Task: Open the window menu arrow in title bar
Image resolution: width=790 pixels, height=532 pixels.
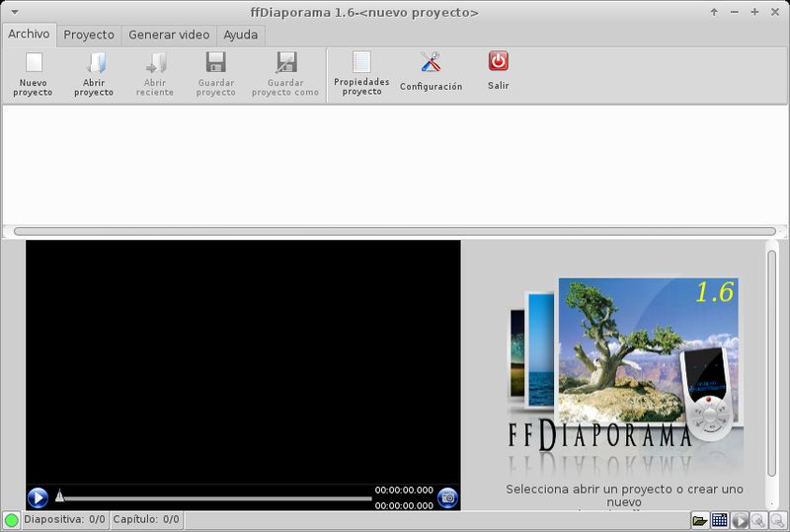Action: point(15,12)
